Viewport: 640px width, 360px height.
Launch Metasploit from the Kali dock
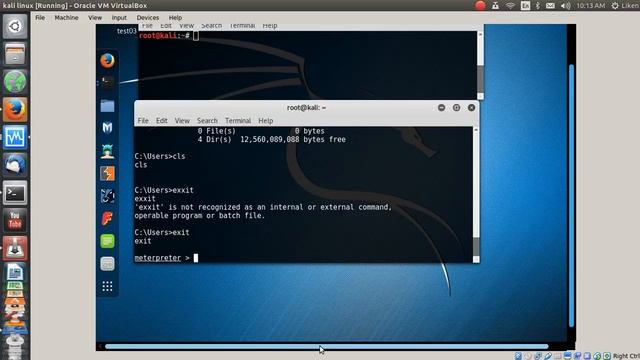point(107,128)
